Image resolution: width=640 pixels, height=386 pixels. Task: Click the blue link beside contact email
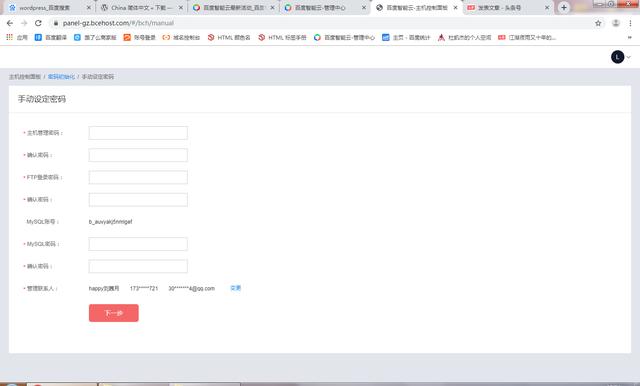click(236, 288)
